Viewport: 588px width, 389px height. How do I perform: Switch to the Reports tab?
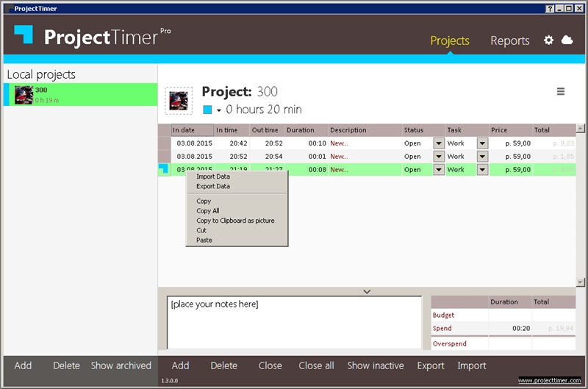tap(509, 40)
